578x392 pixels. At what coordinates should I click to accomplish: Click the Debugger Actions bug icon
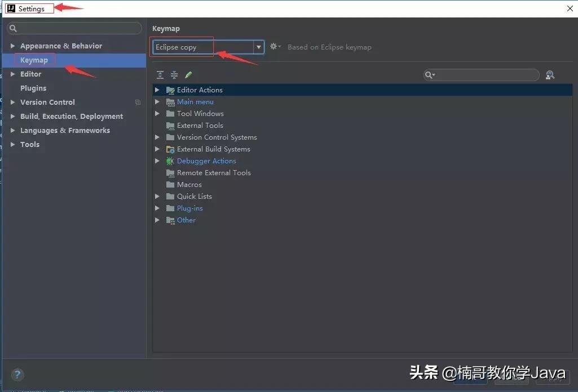pyautogui.click(x=170, y=161)
